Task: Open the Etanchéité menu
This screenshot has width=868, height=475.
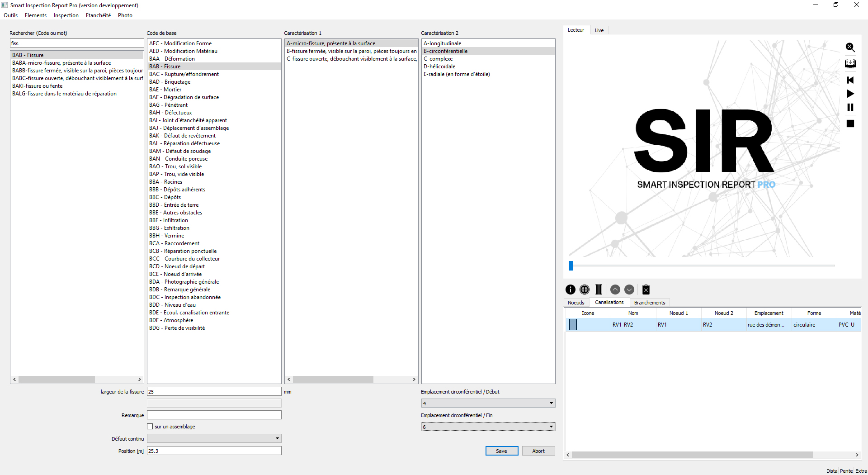Action: 98,15
